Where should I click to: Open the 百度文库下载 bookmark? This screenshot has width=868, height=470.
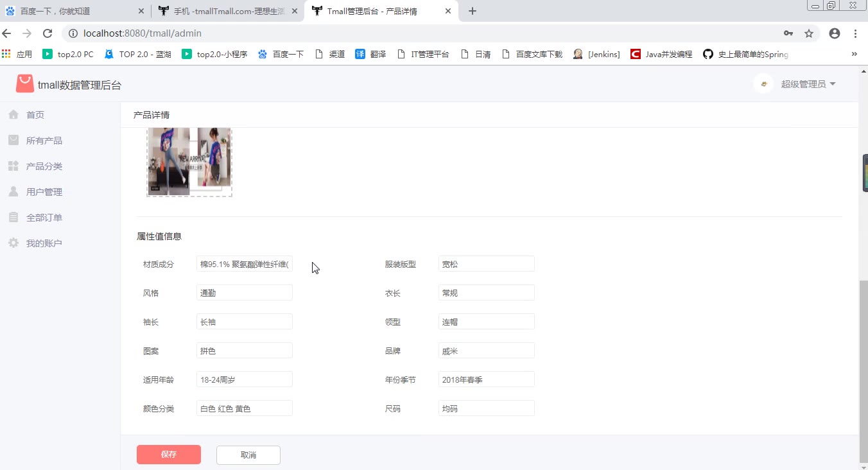pyautogui.click(x=532, y=55)
